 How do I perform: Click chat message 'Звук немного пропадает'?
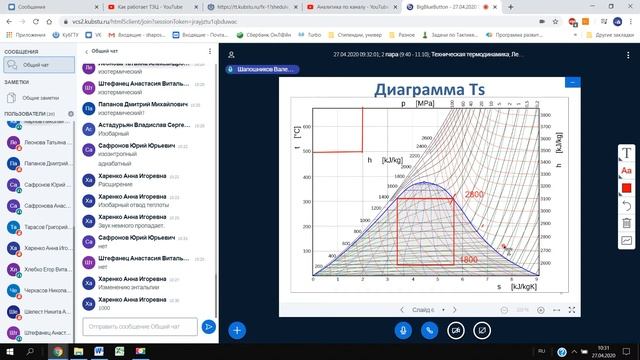pyautogui.click(x=131, y=226)
